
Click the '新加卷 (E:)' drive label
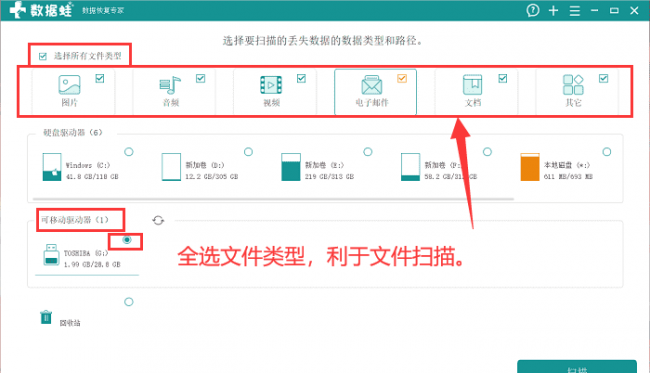pos(325,165)
